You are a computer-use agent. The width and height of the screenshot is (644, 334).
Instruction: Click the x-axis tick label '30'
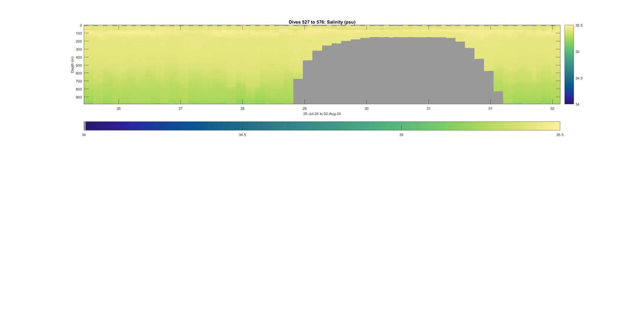(367, 108)
